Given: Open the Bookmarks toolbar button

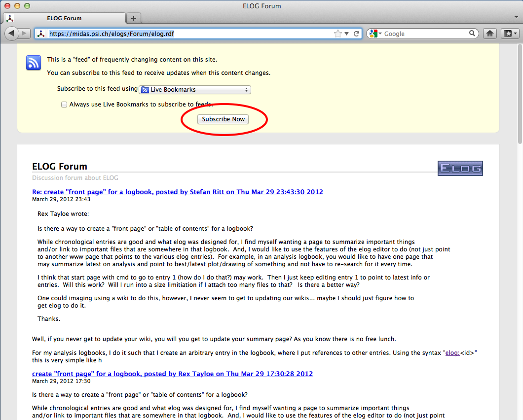Looking at the screenshot, I should 509,34.
